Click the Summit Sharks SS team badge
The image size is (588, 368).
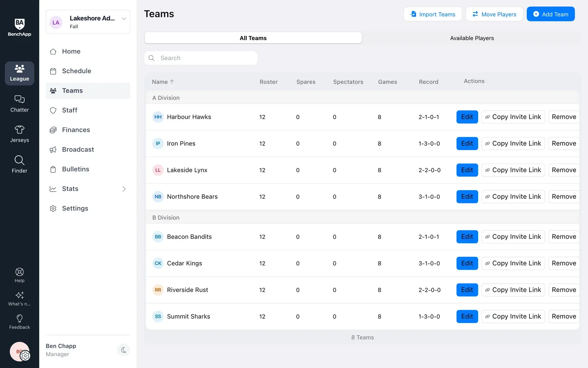click(158, 316)
